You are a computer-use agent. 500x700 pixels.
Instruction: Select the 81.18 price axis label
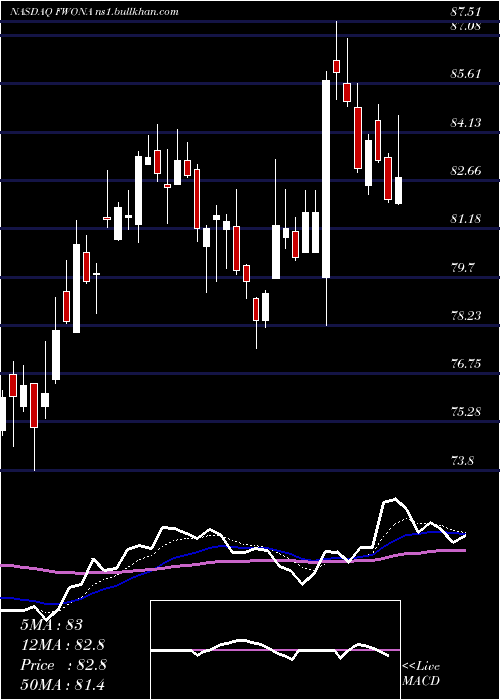click(465, 218)
